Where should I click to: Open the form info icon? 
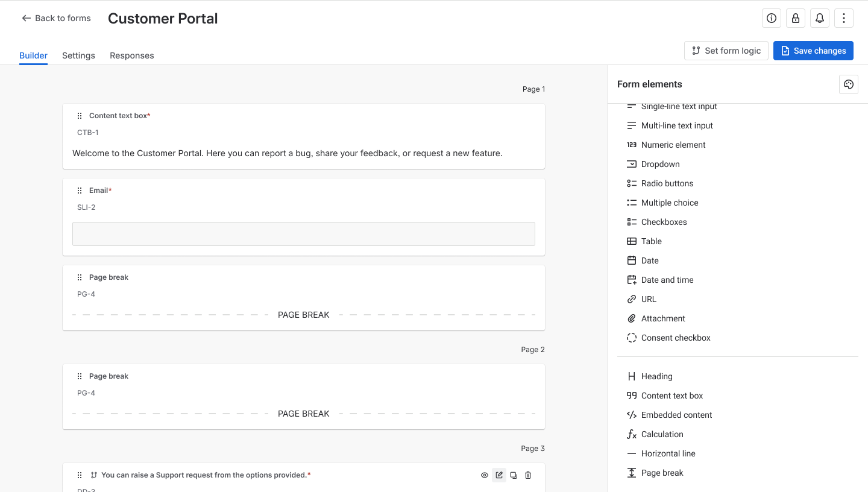[x=772, y=18]
